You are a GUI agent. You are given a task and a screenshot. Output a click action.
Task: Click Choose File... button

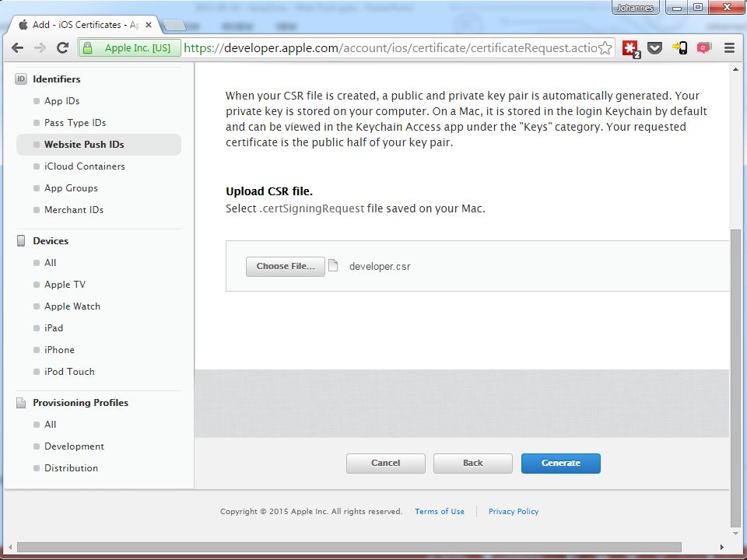click(x=286, y=267)
